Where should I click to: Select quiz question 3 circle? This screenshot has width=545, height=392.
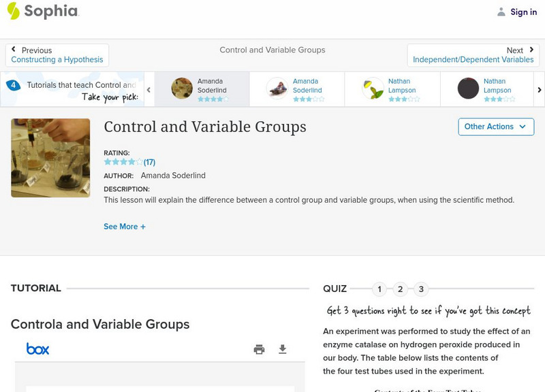421,289
